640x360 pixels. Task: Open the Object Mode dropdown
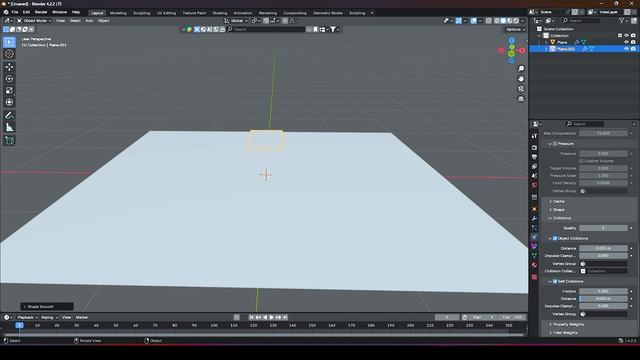34,21
